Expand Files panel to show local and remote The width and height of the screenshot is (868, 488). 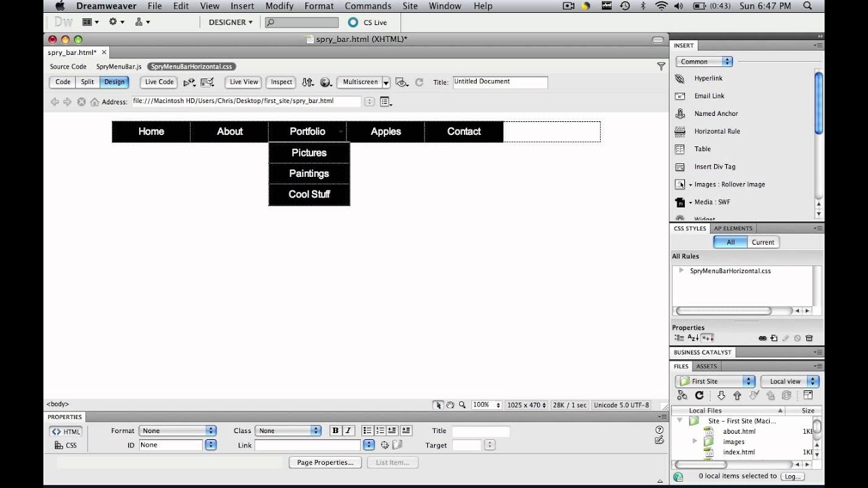[808, 395]
